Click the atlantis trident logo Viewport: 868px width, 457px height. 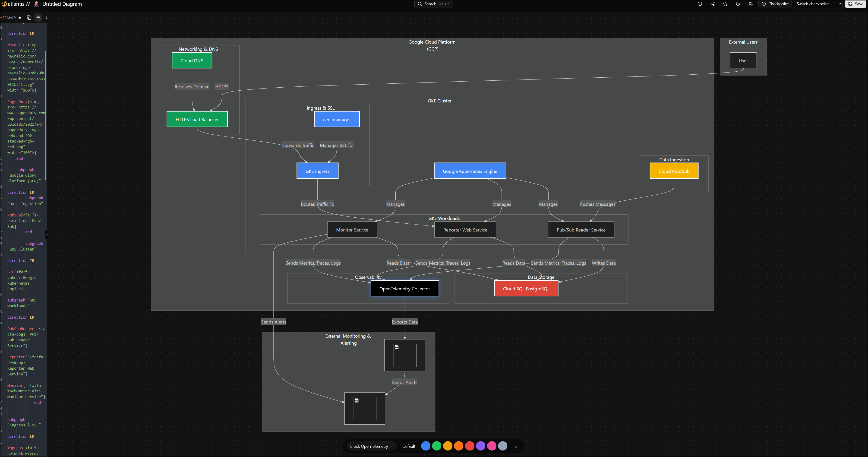tap(4, 4)
